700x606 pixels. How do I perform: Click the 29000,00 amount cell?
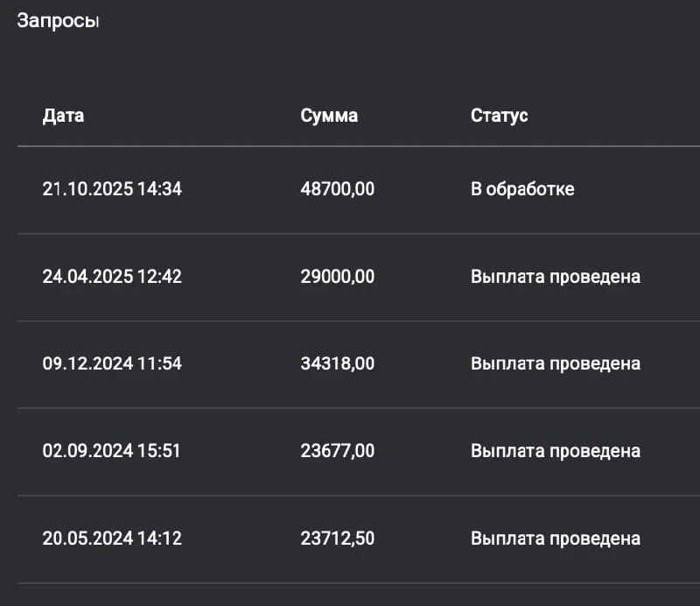click(337, 277)
